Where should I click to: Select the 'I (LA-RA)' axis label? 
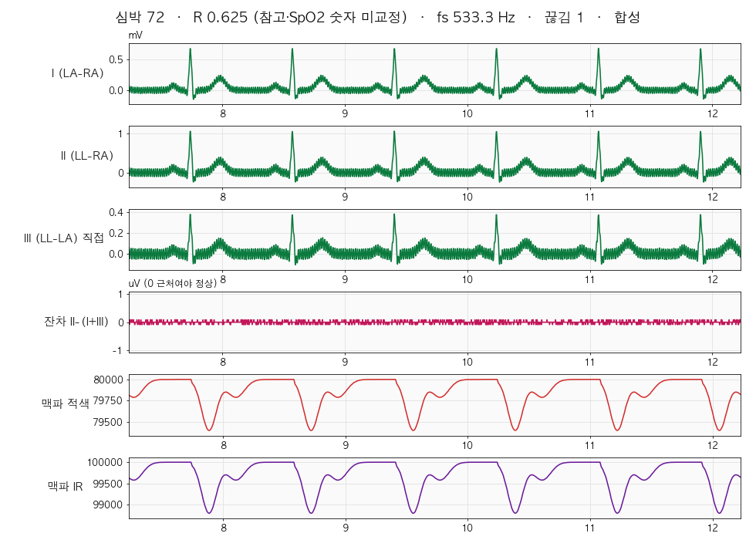78,73
